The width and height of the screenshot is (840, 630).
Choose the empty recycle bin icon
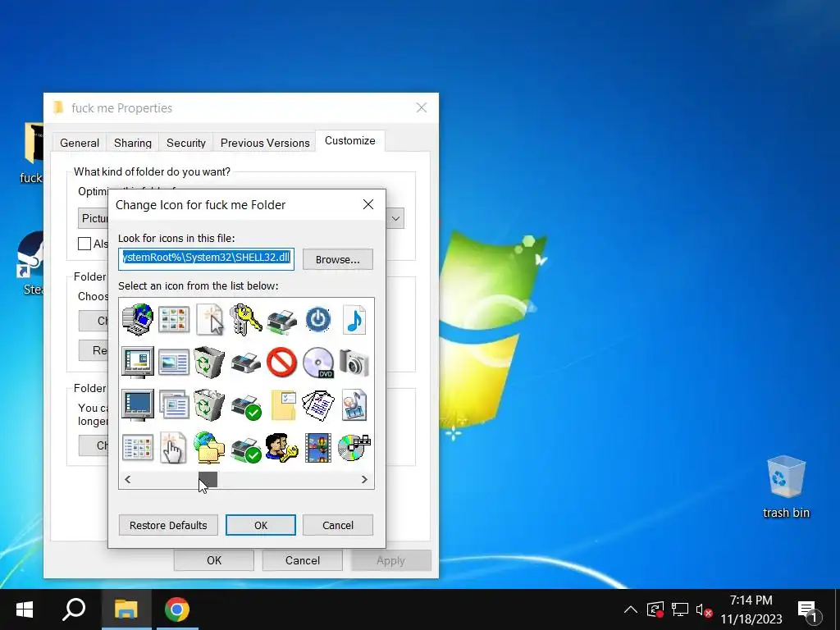coord(209,362)
